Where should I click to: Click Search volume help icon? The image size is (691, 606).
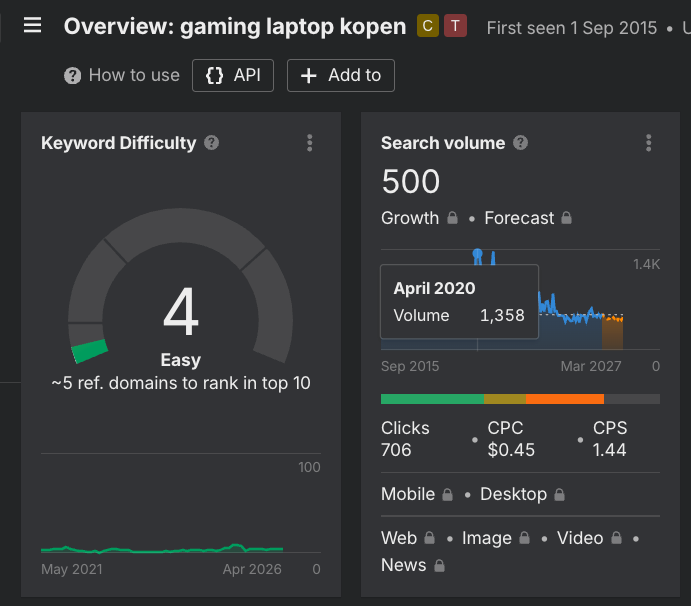(520, 143)
